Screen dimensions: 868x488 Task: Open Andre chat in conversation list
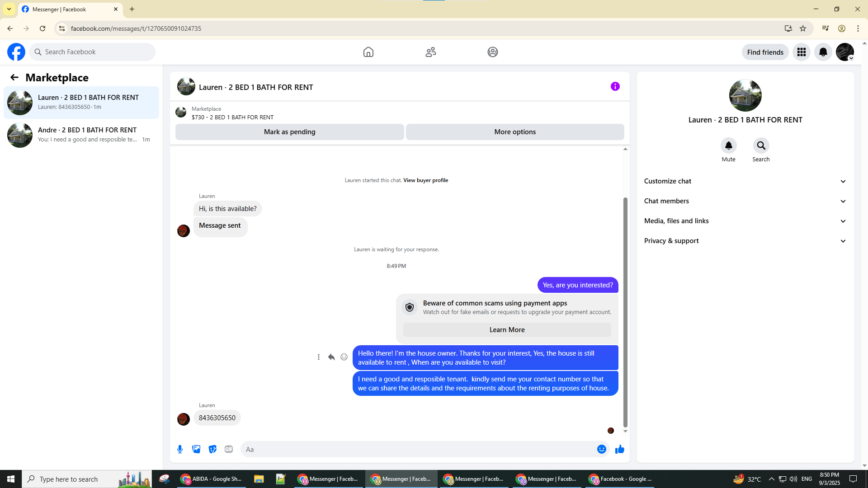pyautogui.click(x=81, y=135)
